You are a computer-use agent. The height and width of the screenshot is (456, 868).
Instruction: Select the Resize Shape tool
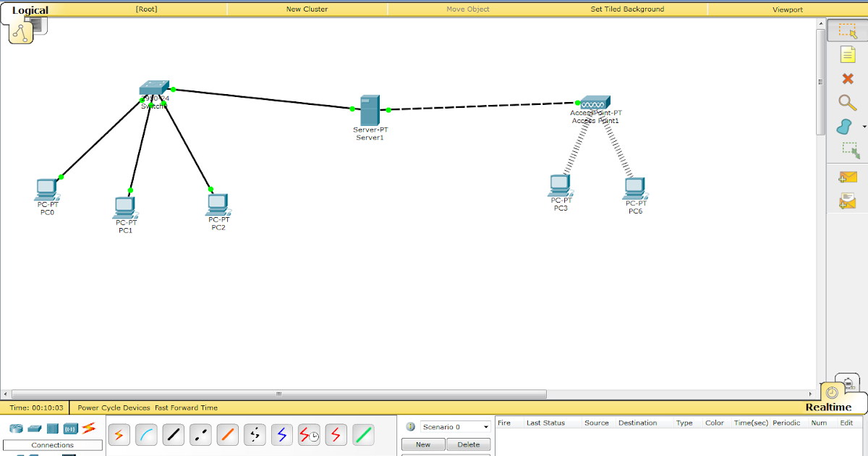(x=846, y=151)
